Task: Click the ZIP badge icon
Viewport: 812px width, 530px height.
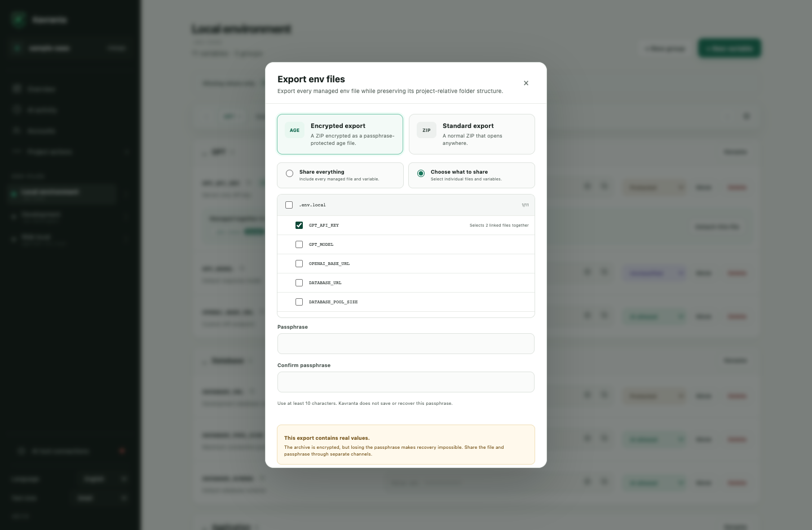Action: point(426,130)
